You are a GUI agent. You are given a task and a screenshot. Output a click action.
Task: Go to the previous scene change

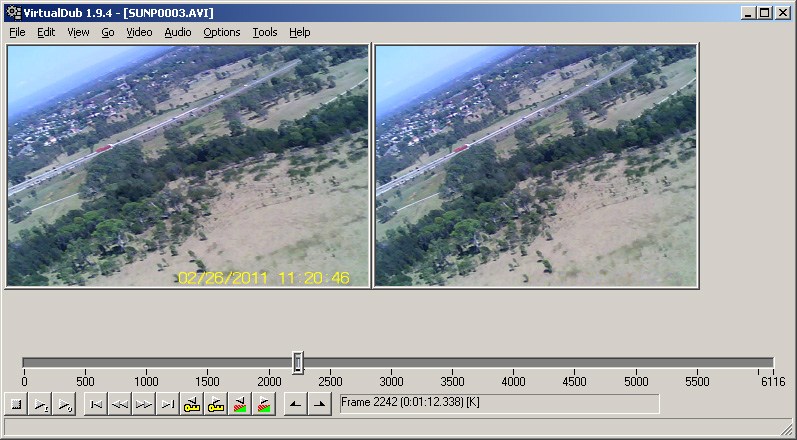[240, 404]
